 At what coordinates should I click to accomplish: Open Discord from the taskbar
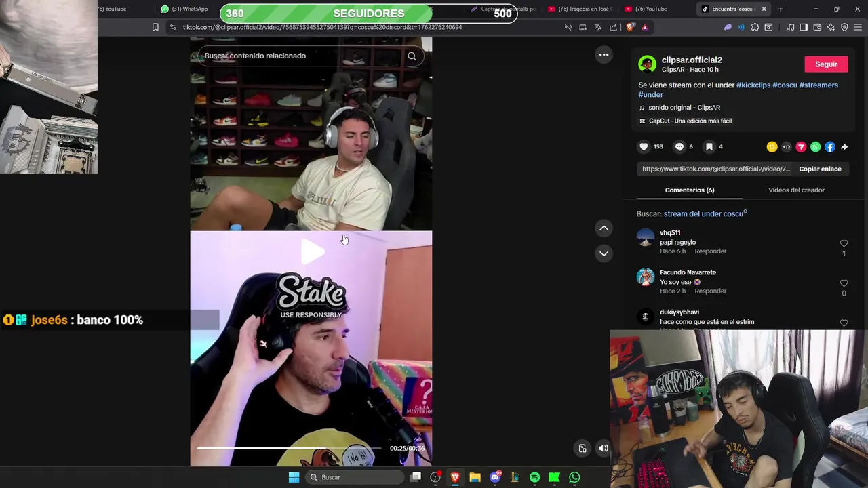tap(495, 477)
